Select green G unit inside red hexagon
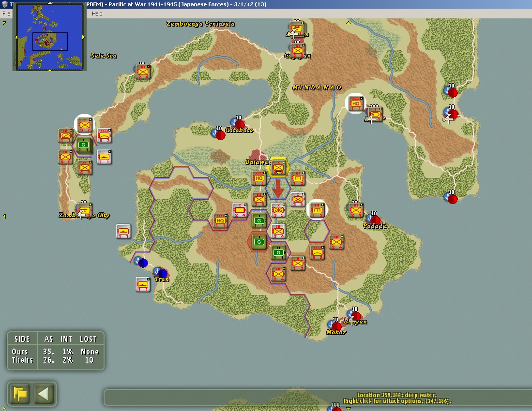 (x=259, y=242)
